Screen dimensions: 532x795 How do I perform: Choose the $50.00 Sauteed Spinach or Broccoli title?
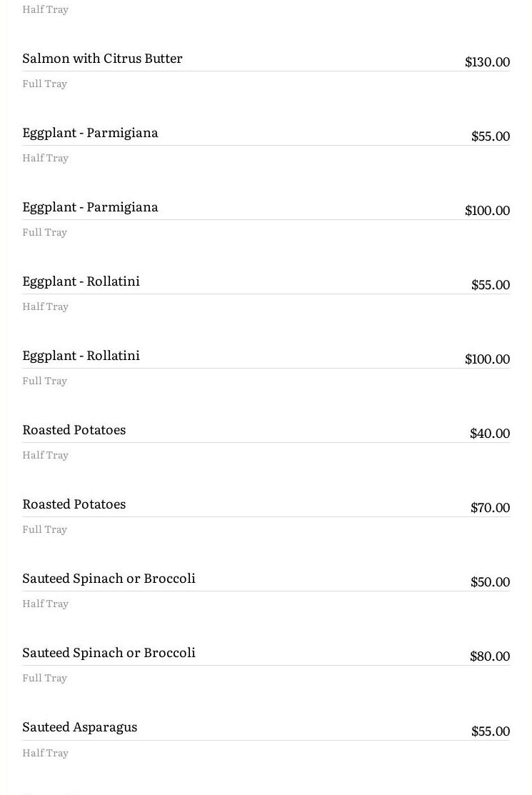tap(109, 579)
